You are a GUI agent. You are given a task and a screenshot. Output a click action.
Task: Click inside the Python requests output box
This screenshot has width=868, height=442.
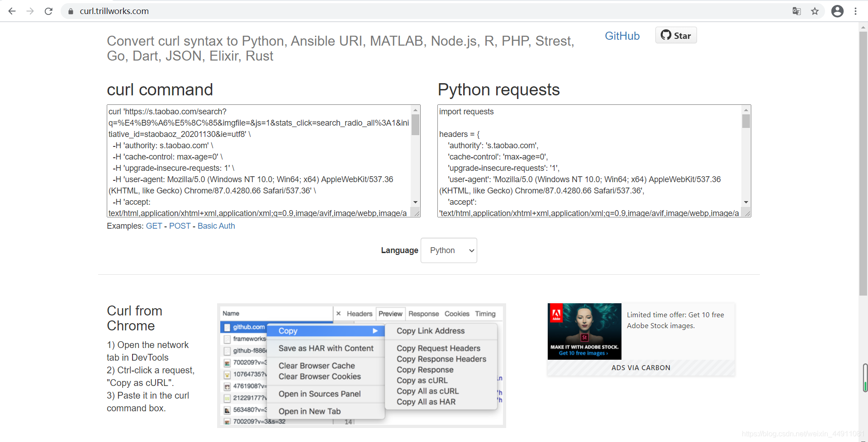click(589, 161)
